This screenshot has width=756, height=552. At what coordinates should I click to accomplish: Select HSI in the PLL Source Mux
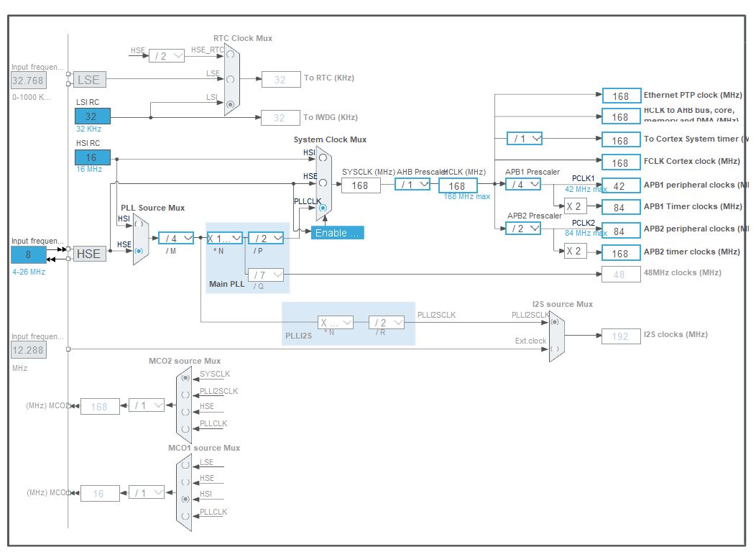coord(139,224)
